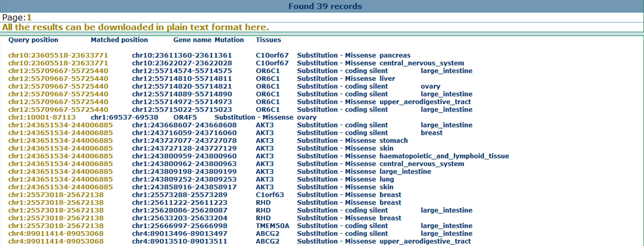Select the Query position column header
644x246 pixels.
34,40
